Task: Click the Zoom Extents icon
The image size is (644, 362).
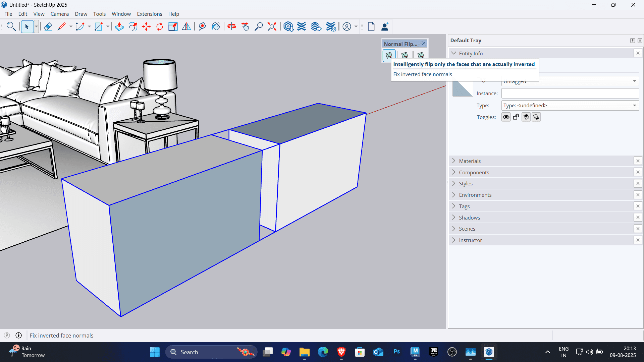Action: pos(272,26)
